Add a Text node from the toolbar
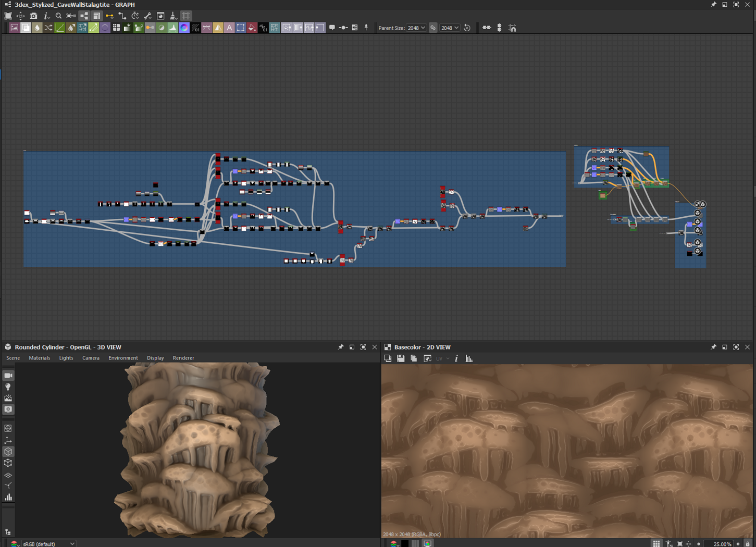This screenshot has width=756, height=547. coord(229,28)
